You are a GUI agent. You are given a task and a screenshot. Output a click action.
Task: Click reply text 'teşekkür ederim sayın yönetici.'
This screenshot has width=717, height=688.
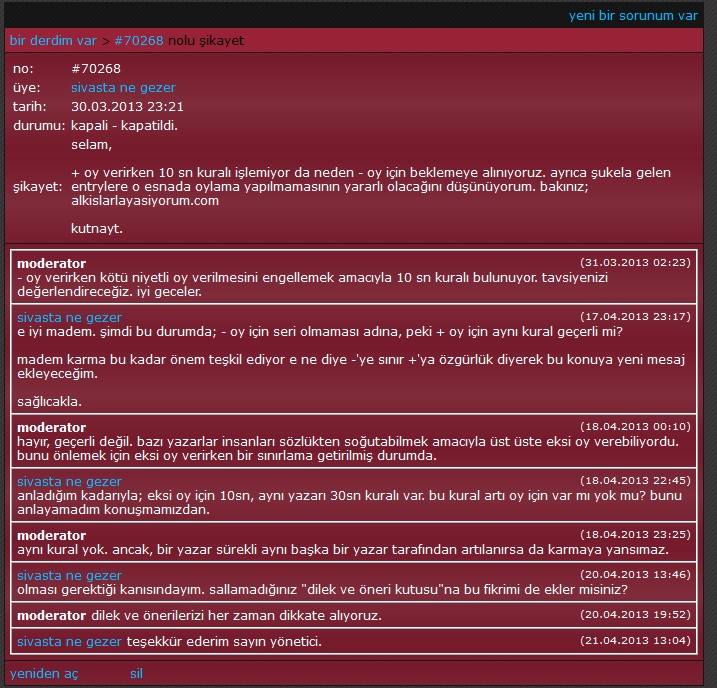[x=224, y=641]
